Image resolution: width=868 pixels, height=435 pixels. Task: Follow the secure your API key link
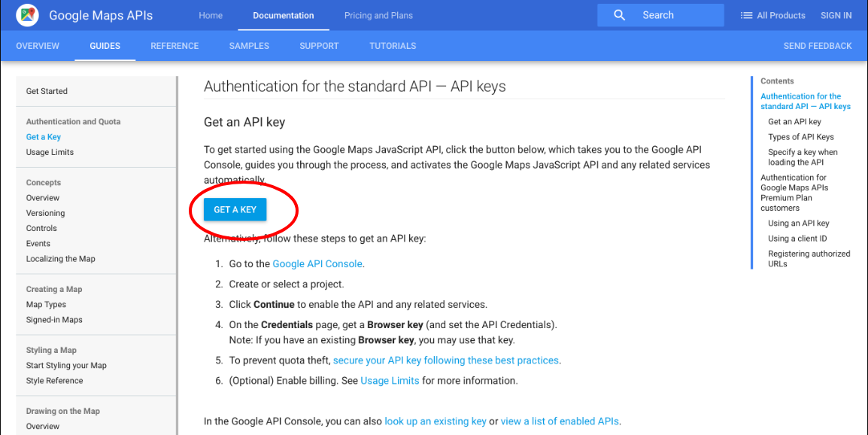[x=445, y=360]
